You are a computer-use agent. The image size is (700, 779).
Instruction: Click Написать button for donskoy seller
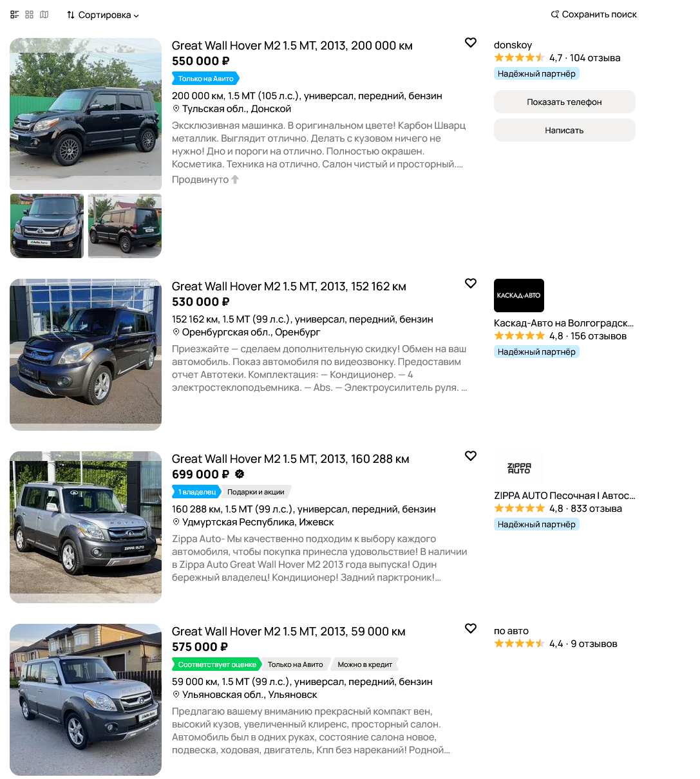(x=564, y=130)
